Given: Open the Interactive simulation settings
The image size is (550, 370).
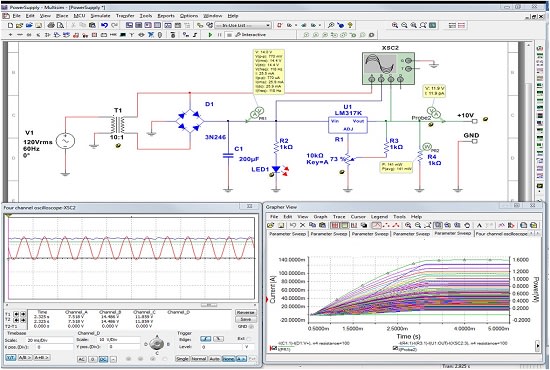Looking at the screenshot, I should [x=250, y=35].
